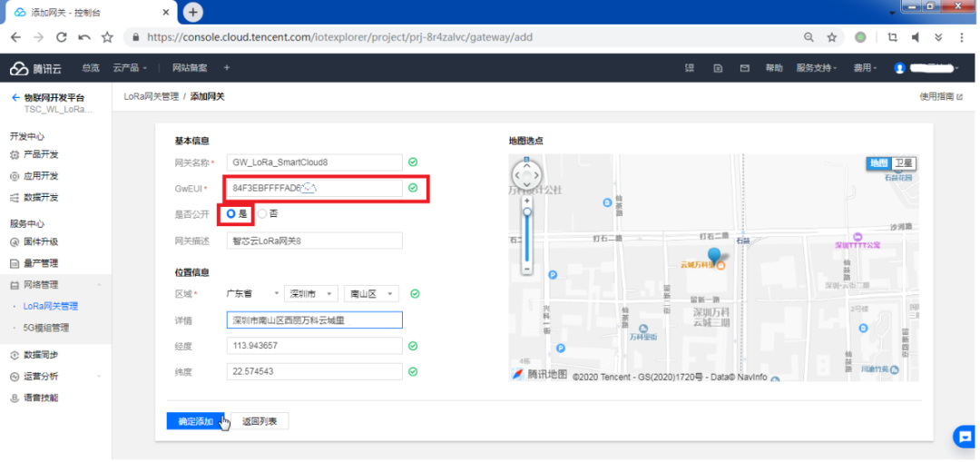Click the 经度 longitude input field
980x462 pixels.
[314, 346]
